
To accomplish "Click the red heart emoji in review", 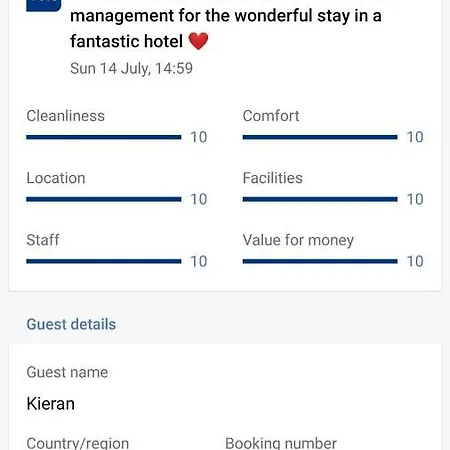I will point(198,41).
